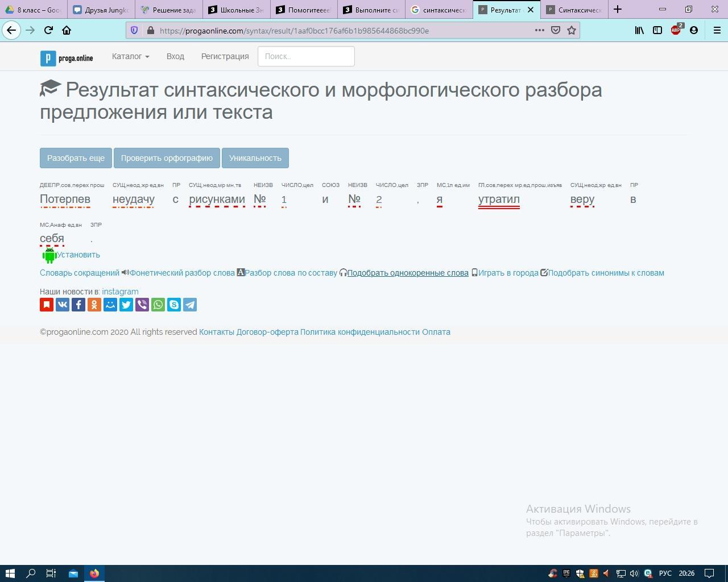The height and width of the screenshot is (582, 728).
Task: Open a new browser tab
Action: pos(618,9)
